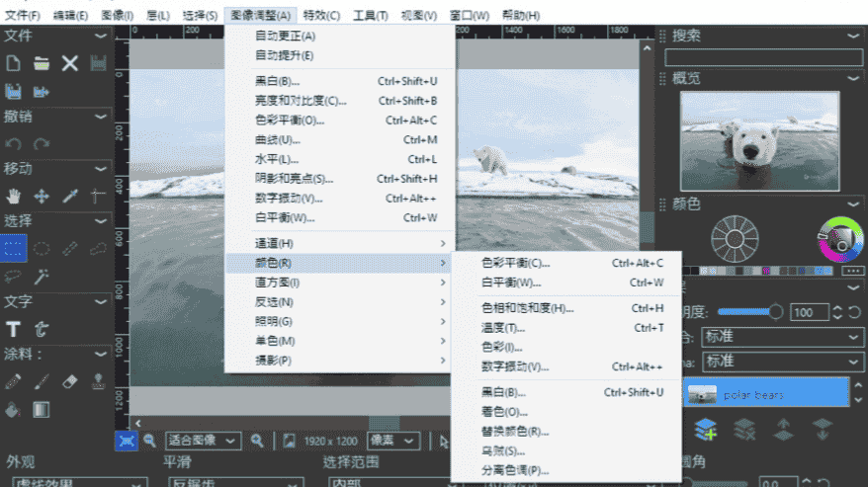Select the Move tool arrows icon
The width and height of the screenshot is (868, 487).
pos(42,196)
